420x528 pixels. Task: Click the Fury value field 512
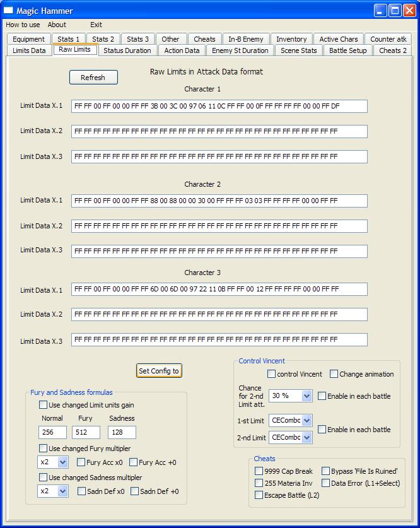86,432
